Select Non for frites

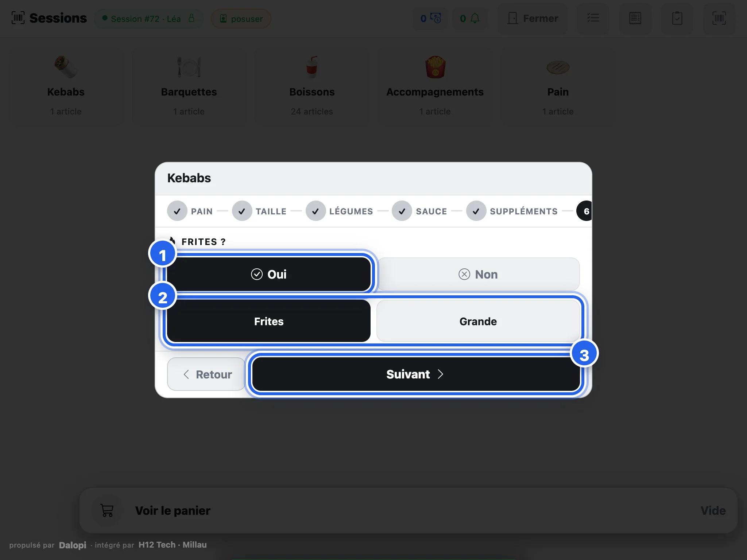pos(478,274)
